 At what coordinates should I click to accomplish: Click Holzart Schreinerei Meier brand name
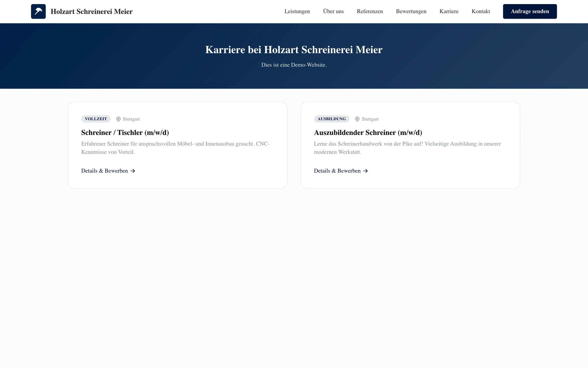(92, 11)
